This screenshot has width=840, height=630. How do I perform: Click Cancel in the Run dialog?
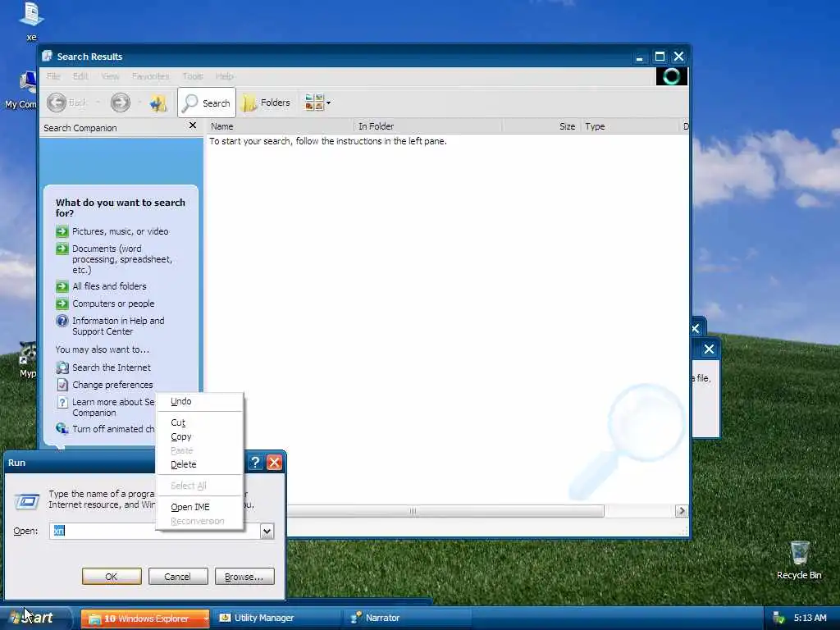[178, 577]
